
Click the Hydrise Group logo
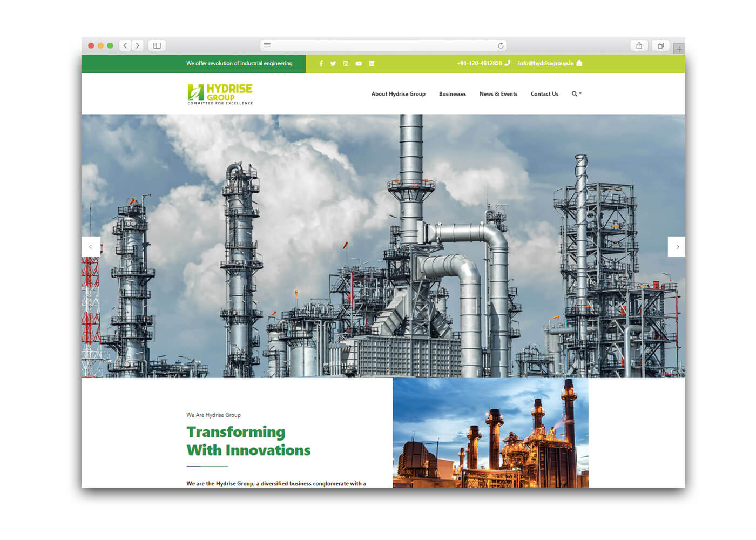click(x=220, y=94)
